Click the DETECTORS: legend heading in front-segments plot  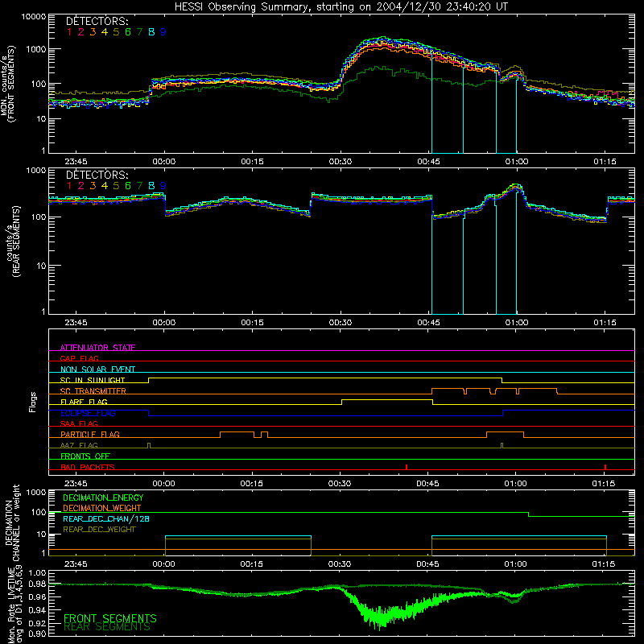pos(97,22)
